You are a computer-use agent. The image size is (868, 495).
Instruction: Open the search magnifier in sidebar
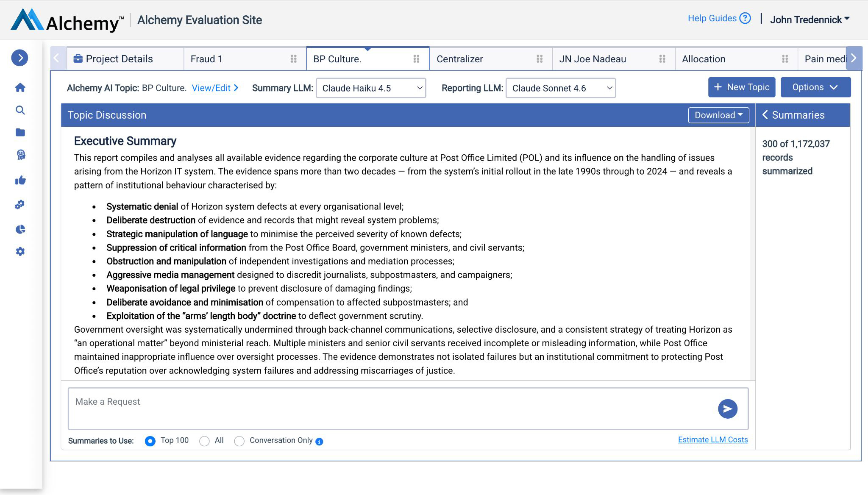click(x=20, y=110)
